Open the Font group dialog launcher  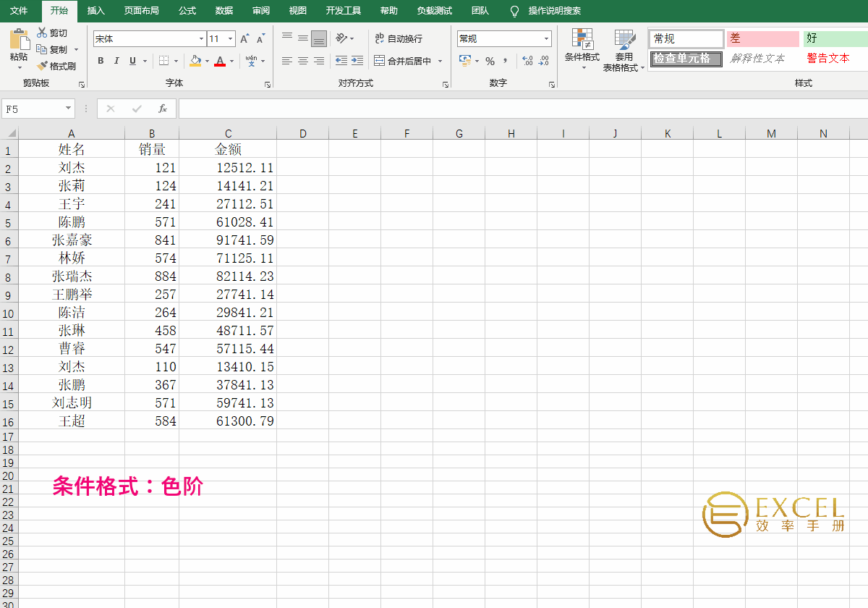[x=268, y=85]
